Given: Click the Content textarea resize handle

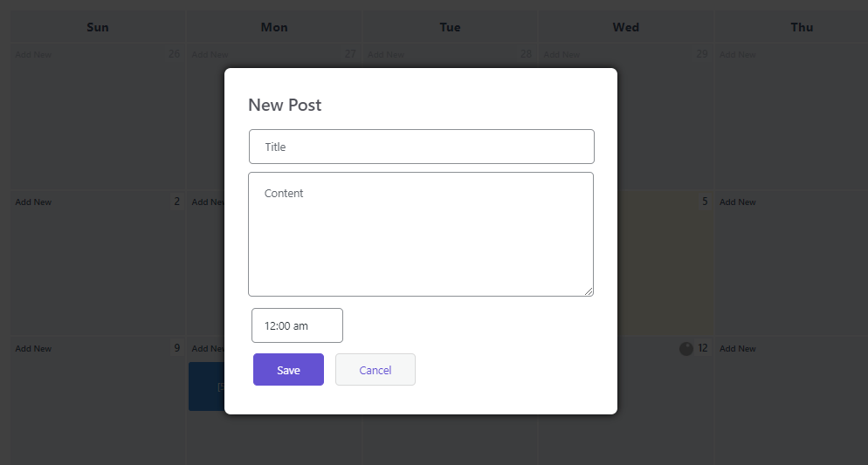Looking at the screenshot, I should 589,291.
